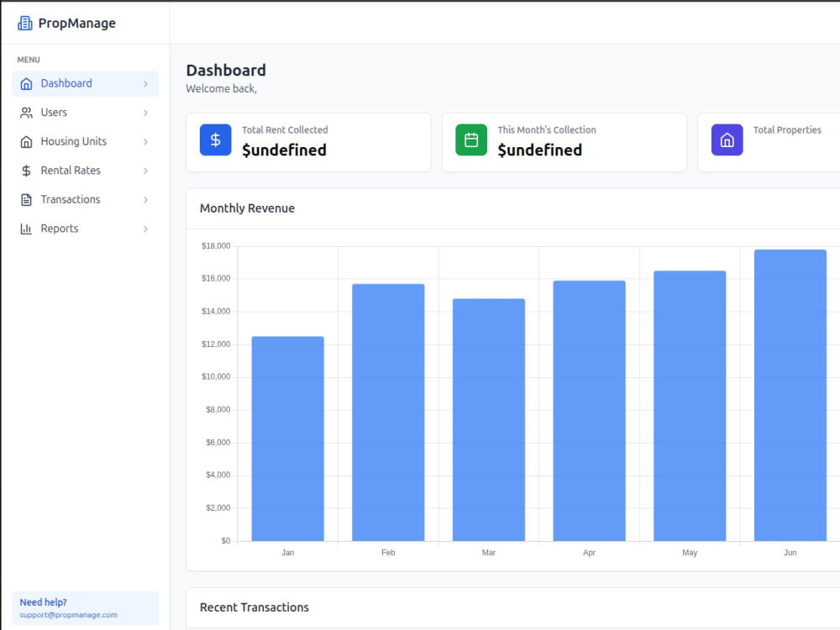
Task: Open the Reports section
Action: pos(85,228)
